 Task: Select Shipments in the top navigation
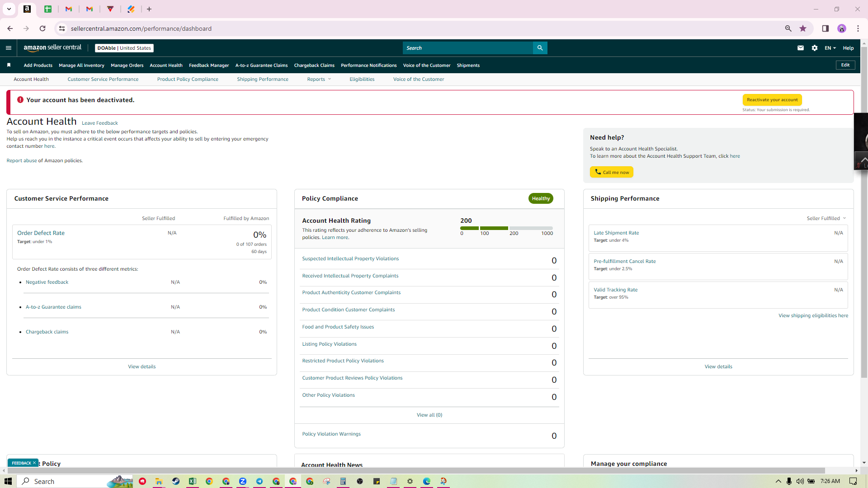click(x=468, y=65)
